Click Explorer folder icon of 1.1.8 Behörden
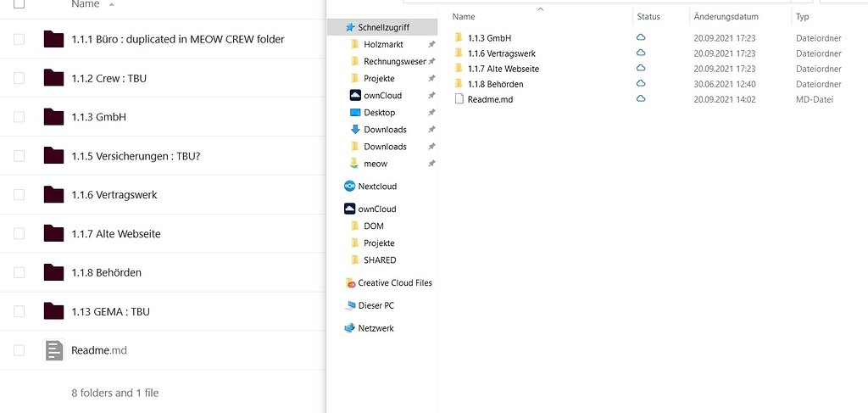 click(x=459, y=84)
